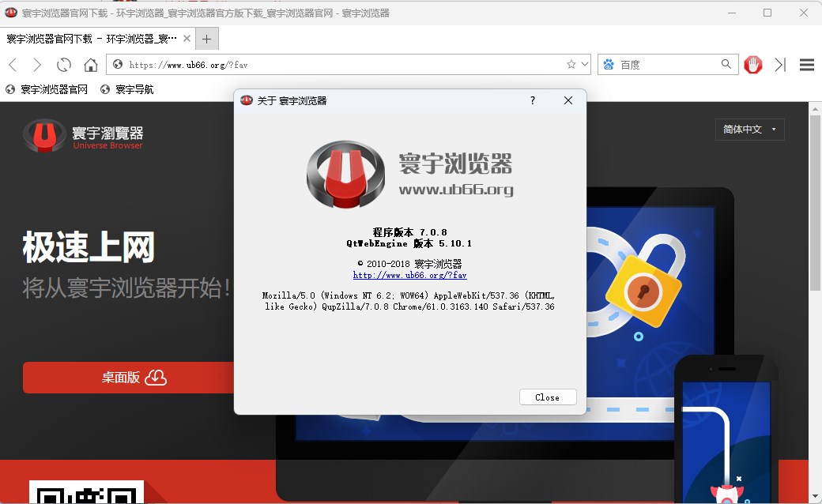The width and height of the screenshot is (822, 504).
Task: Click the QR code image
Action: (86, 492)
